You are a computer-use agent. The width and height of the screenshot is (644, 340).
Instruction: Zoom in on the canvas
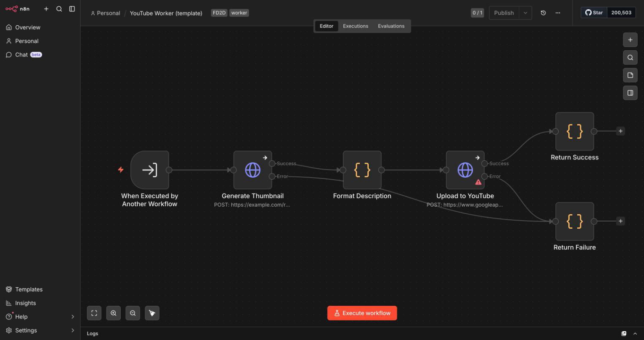point(114,313)
